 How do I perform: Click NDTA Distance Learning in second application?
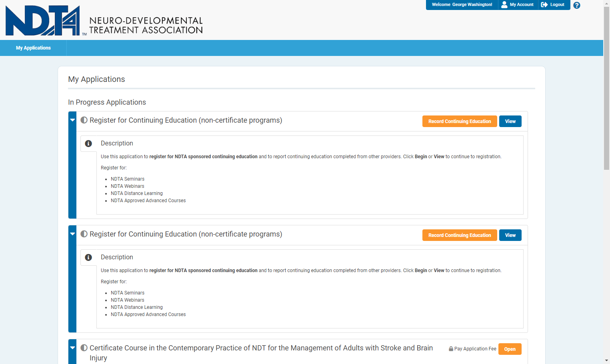coord(137,307)
